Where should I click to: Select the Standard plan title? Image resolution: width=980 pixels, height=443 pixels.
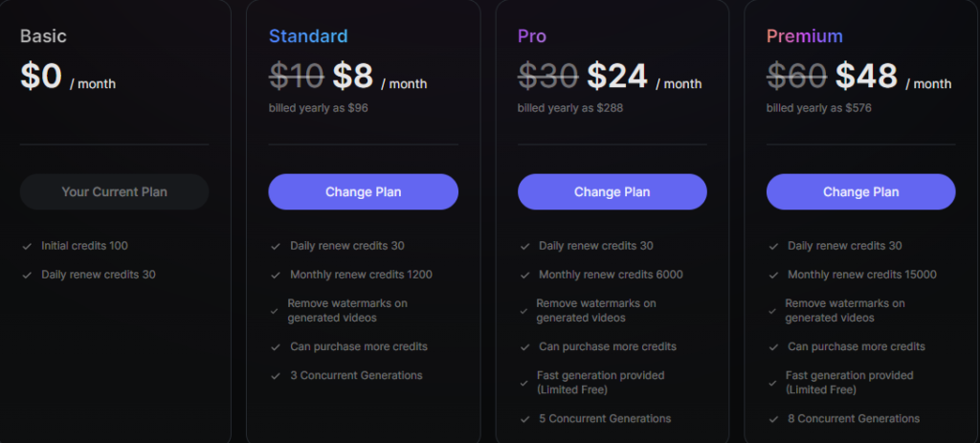coord(308,36)
